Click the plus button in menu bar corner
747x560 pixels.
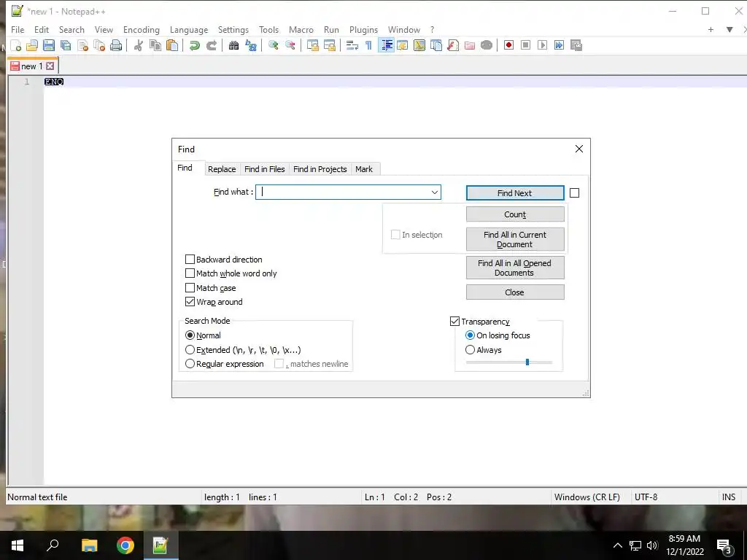pos(711,29)
